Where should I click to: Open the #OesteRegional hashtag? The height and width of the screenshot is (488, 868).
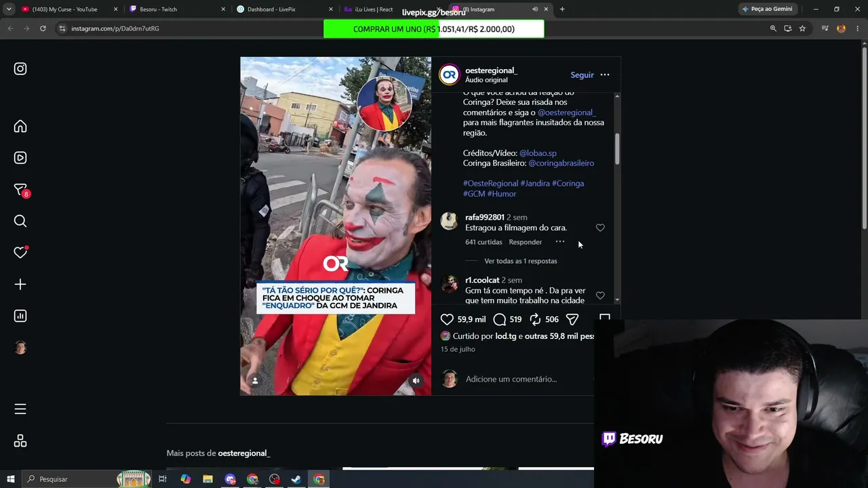point(490,184)
